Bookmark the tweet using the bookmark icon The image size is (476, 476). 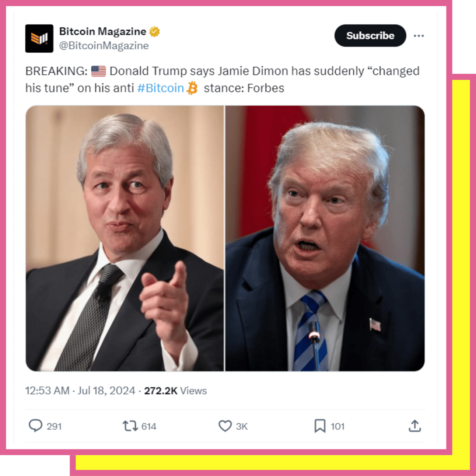click(x=320, y=426)
